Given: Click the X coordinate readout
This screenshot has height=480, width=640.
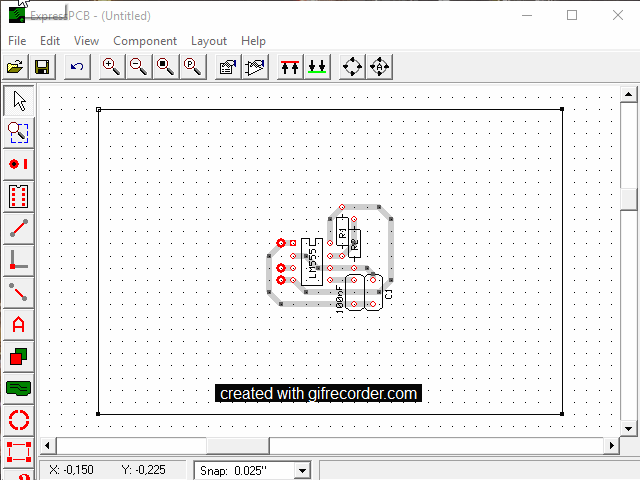Looking at the screenshot, I should (x=71, y=470).
